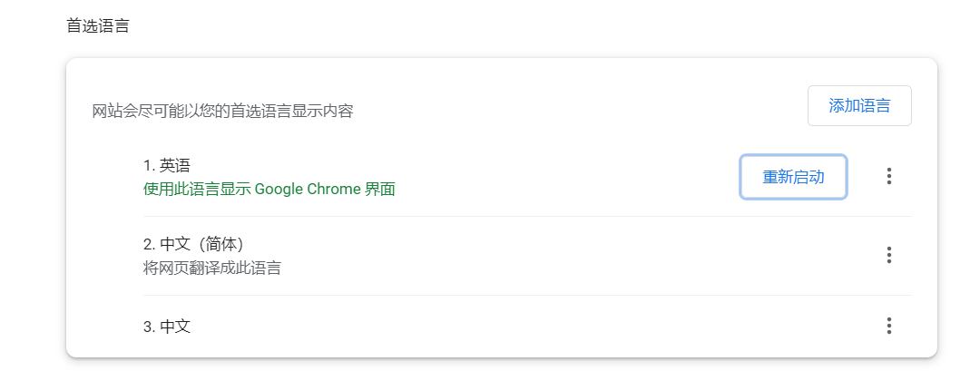This screenshot has width=980, height=371.
Task: Click the number 1. before 英语
Action: point(149,165)
